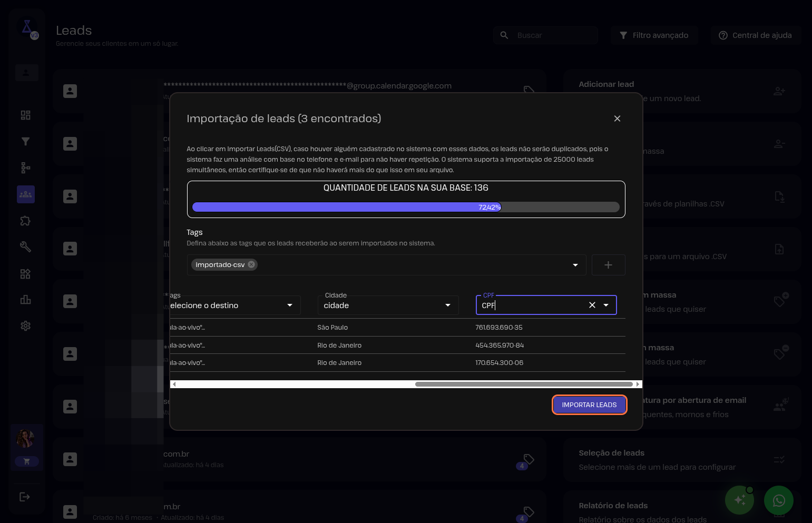Click inside the CPF mapping input field
Image resolution: width=812 pixels, height=523 pixels.
pos(532,305)
